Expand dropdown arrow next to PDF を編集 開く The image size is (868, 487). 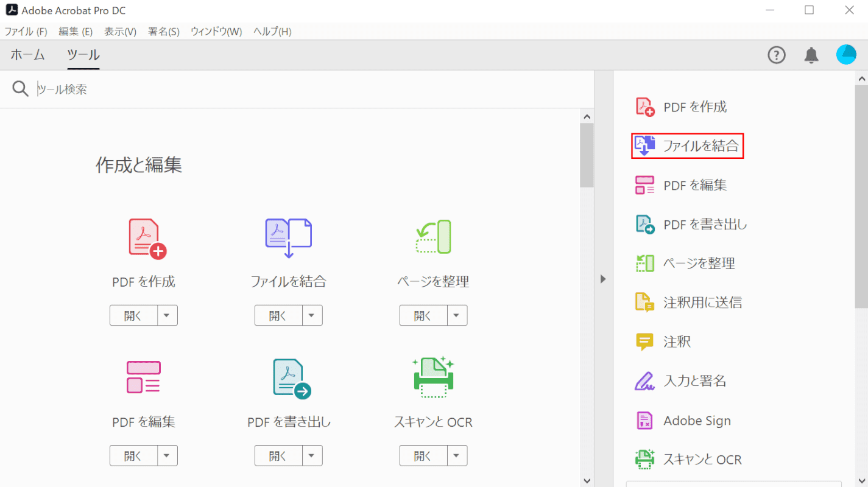click(168, 455)
